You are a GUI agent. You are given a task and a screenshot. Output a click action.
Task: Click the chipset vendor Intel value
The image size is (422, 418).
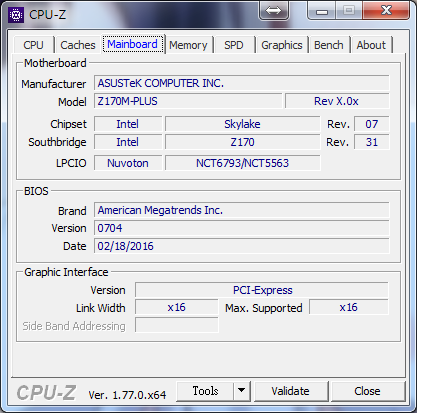pos(128,124)
